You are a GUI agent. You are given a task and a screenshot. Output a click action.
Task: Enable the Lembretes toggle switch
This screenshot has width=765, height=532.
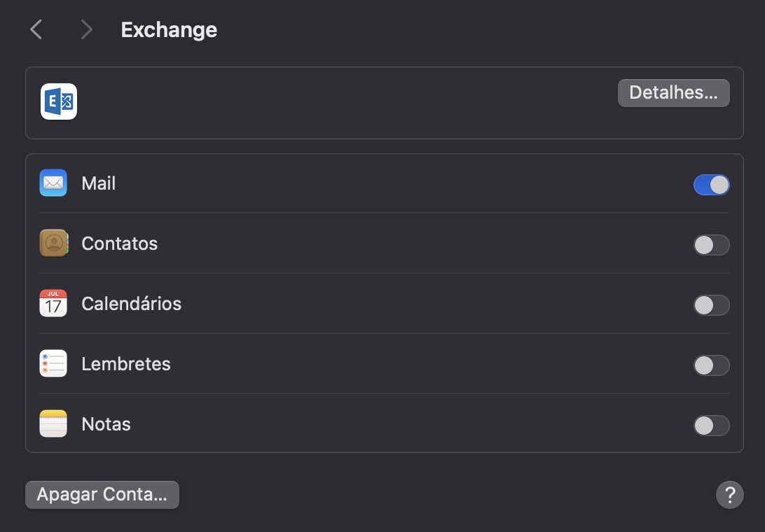711,365
